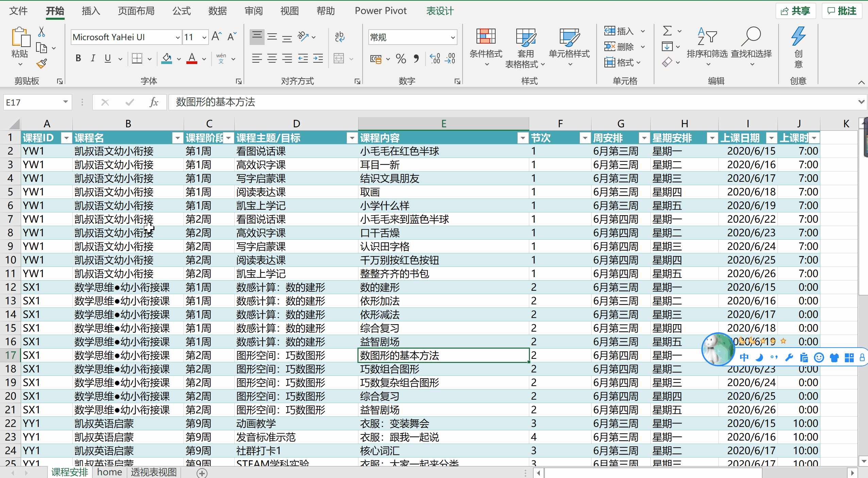Open the 文件 menu
Screen dimensions: 868x478
(18, 11)
